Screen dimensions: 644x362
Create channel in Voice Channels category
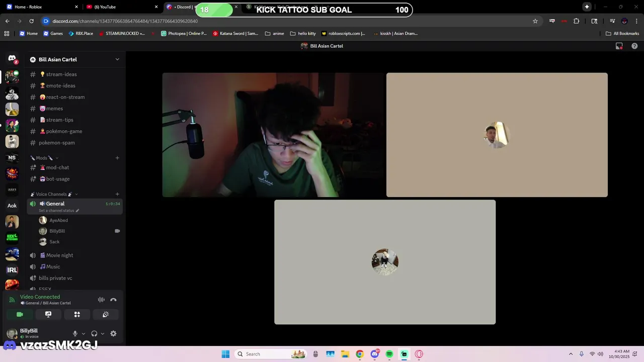117,194
